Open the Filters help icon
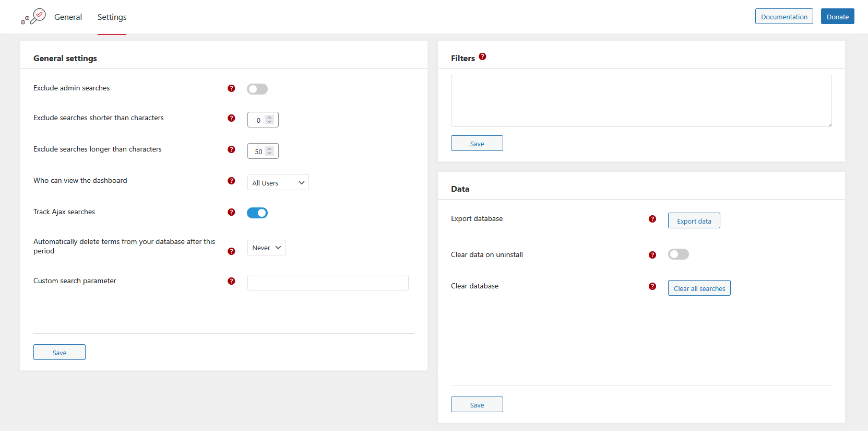Viewport: 868px width, 431px height. pyautogui.click(x=482, y=56)
